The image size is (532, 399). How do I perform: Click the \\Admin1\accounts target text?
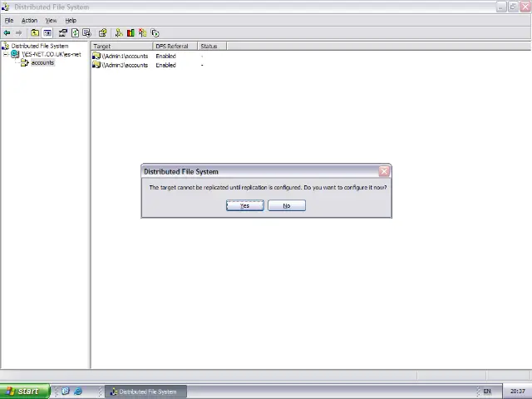pos(125,56)
